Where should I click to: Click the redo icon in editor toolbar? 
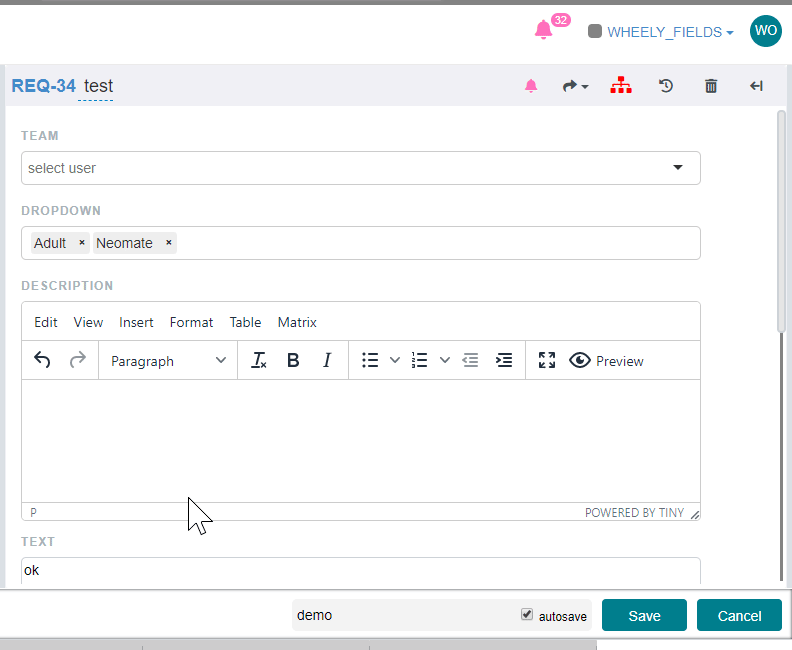click(x=78, y=360)
